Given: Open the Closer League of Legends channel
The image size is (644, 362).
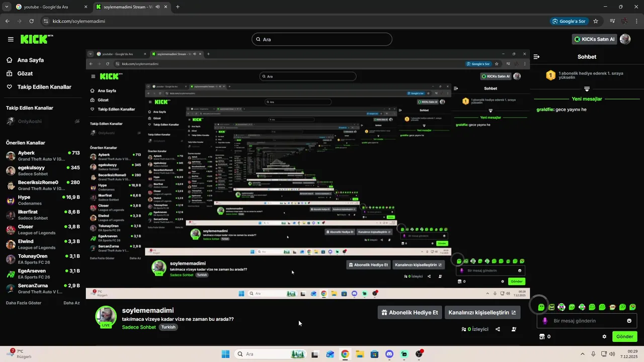Looking at the screenshot, I should [43, 229].
